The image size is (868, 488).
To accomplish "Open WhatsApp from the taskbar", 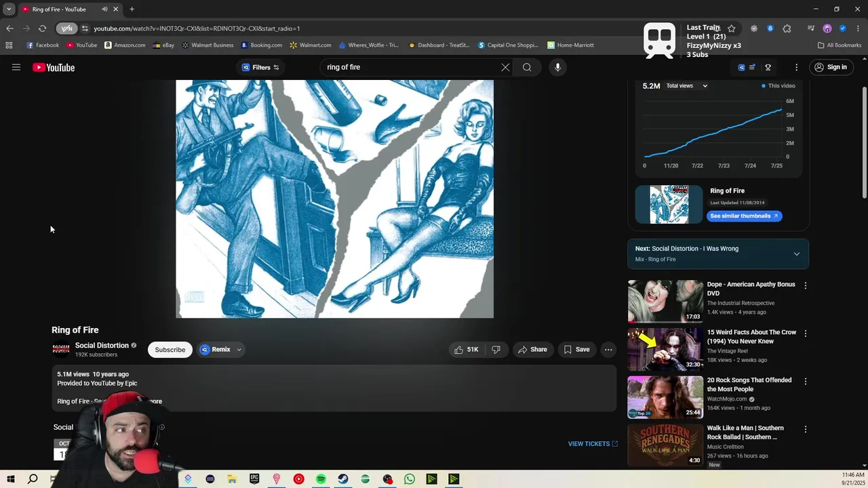I will [x=410, y=479].
